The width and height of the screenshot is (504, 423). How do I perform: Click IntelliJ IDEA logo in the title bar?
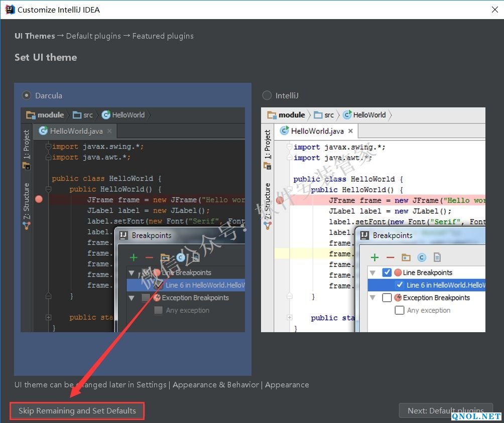pyautogui.click(x=9, y=10)
